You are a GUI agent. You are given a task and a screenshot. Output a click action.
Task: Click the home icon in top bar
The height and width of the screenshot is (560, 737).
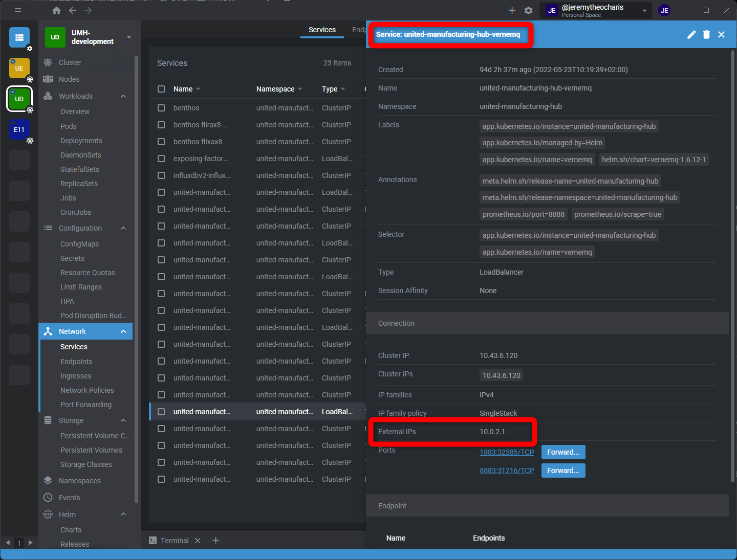[56, 10]
